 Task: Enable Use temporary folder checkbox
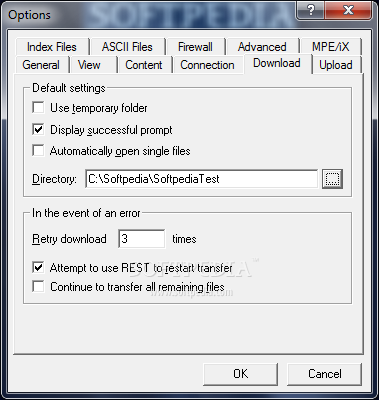pos(38,108)
